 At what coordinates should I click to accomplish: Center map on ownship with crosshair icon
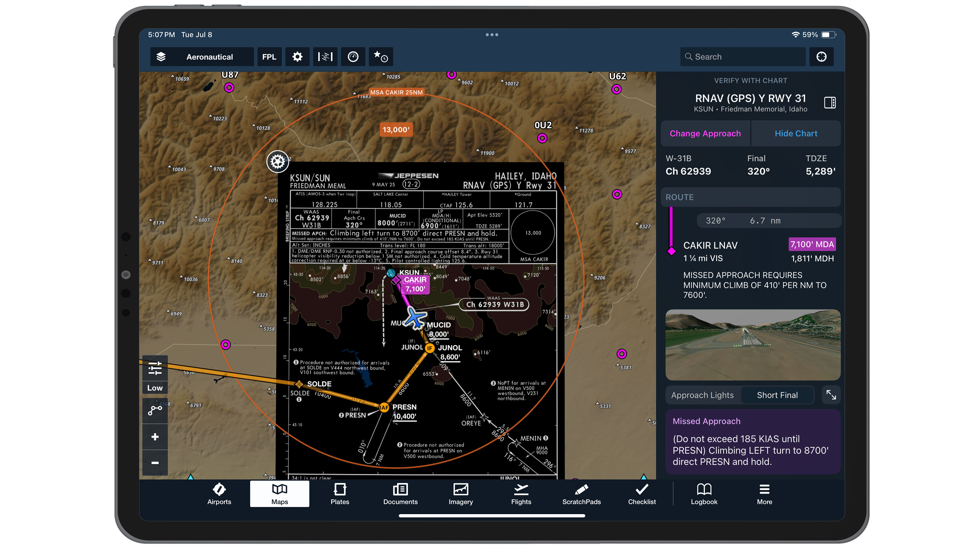click(821, 57)
